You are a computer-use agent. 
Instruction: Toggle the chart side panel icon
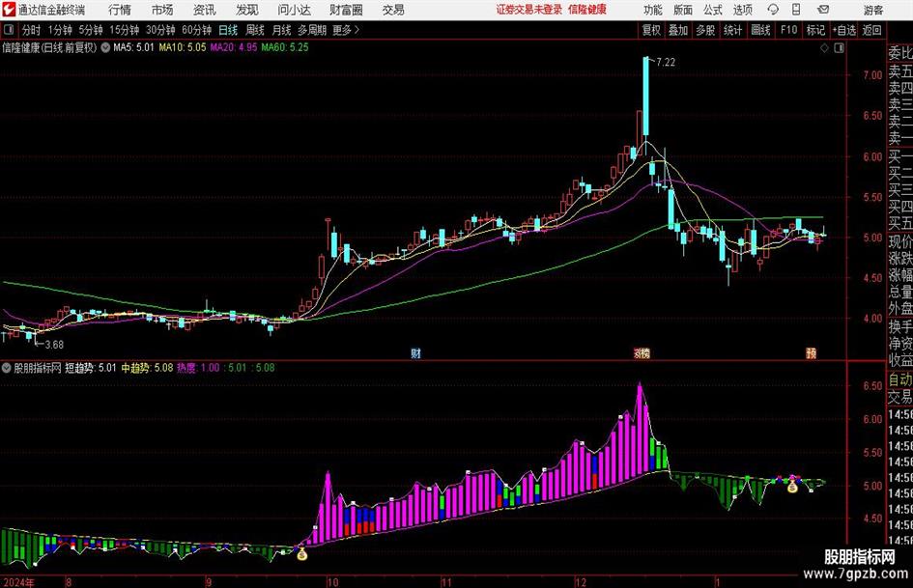coord(839,48)
